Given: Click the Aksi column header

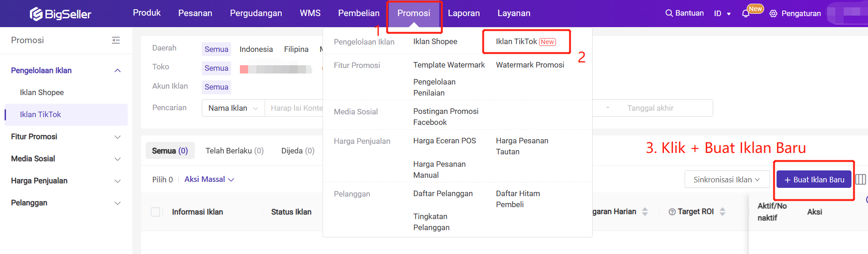Looking at the screenshot, I should (815, 212).
